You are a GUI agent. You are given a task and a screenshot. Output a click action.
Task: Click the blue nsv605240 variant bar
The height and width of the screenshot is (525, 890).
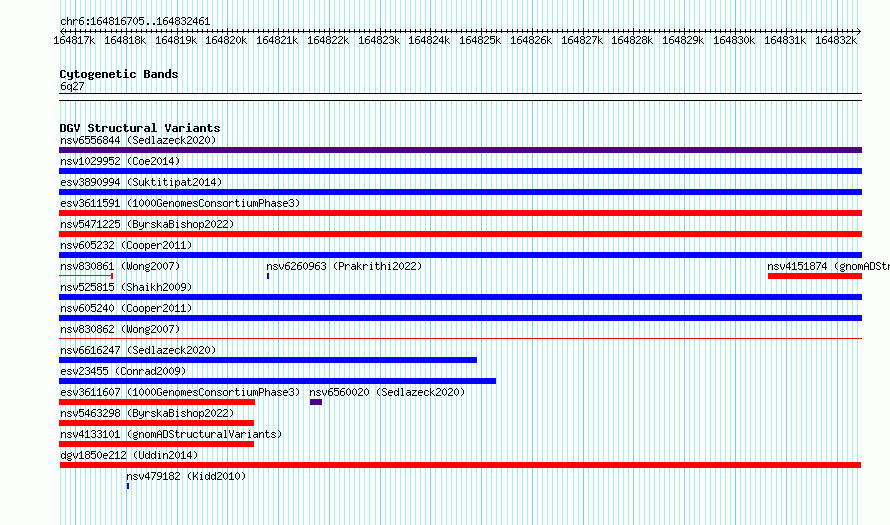click(x=460, y=318)
